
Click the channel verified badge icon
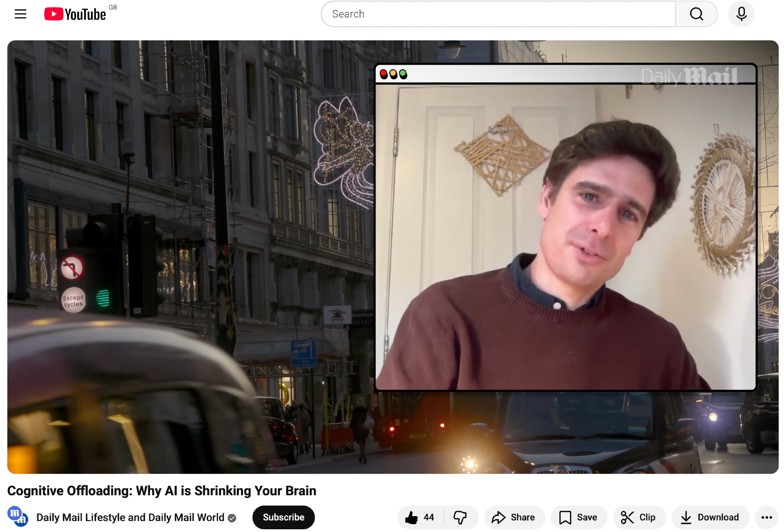click(232, 518)
